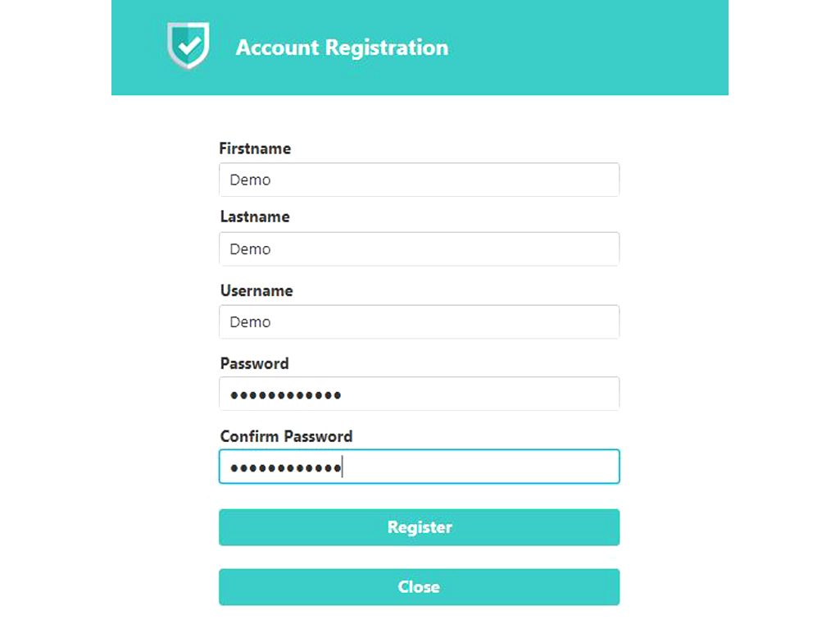Click the masked dots in Password field
840x629 pixels.
tap(285, 396)
